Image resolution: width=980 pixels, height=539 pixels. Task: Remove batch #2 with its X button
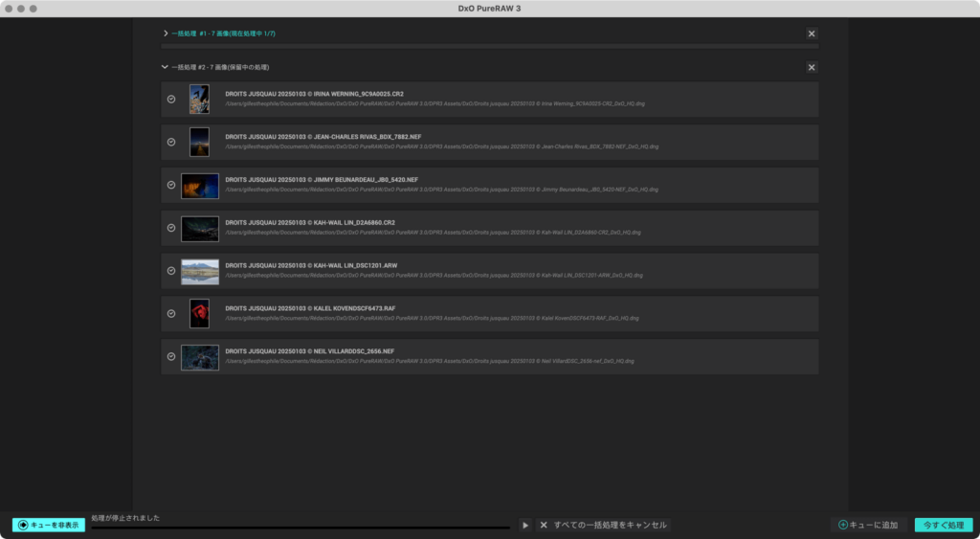click(812, 68)
